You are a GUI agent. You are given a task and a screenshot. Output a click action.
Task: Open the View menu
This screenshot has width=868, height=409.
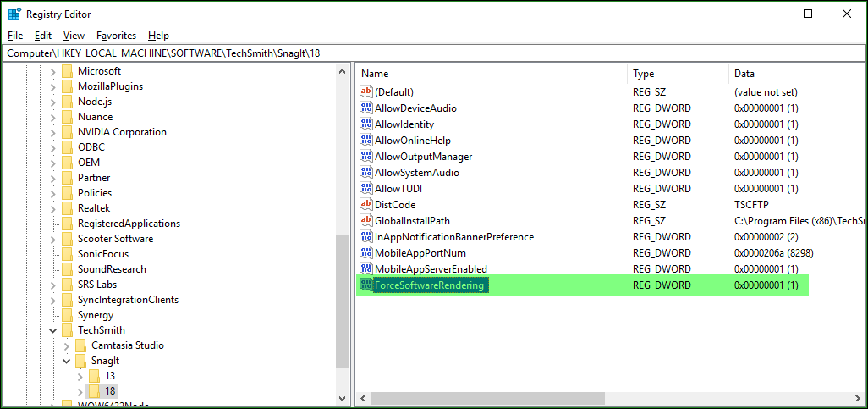(74, 36)
